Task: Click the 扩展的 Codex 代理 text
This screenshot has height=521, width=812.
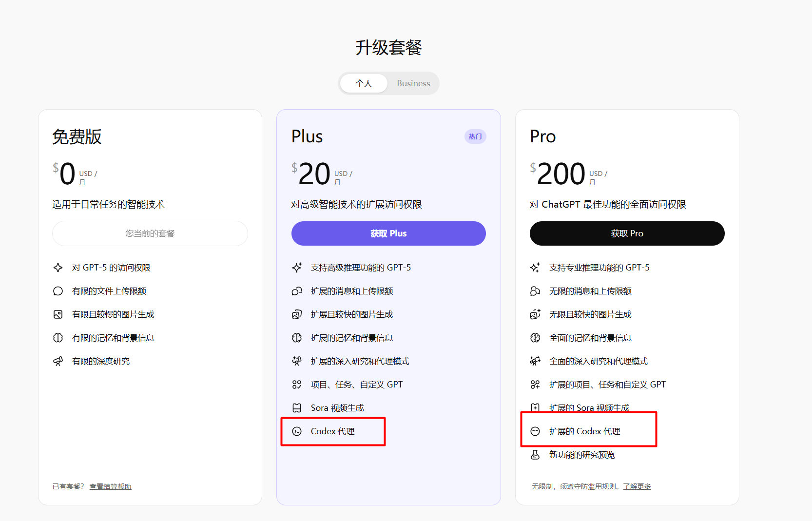Action: click(x=585, y=431)
